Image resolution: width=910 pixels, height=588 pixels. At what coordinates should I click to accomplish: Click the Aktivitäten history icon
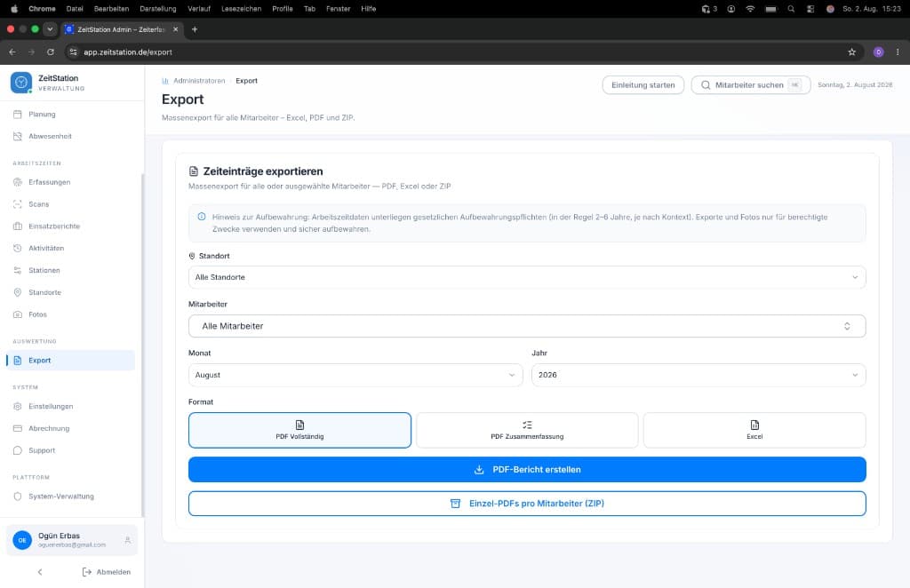coord(18,248)
